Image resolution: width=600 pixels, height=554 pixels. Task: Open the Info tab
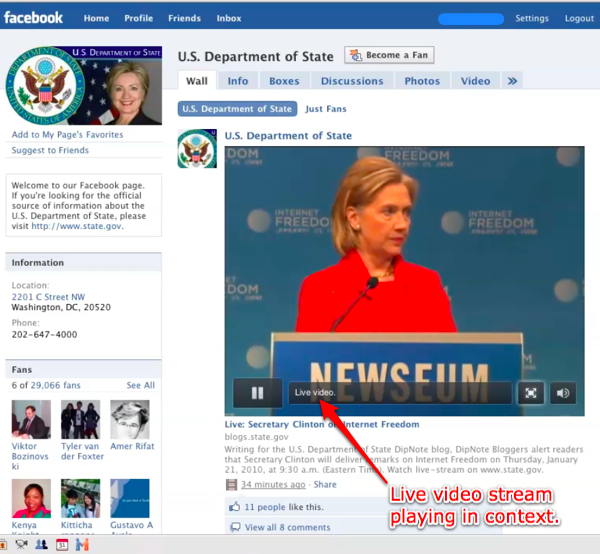(238, 81)
